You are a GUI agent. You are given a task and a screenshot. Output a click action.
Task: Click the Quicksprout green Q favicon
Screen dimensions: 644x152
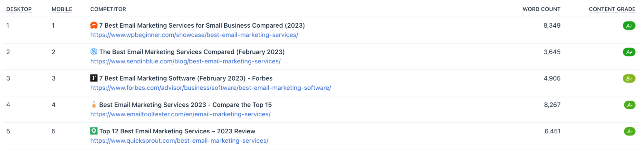[94, 131]
